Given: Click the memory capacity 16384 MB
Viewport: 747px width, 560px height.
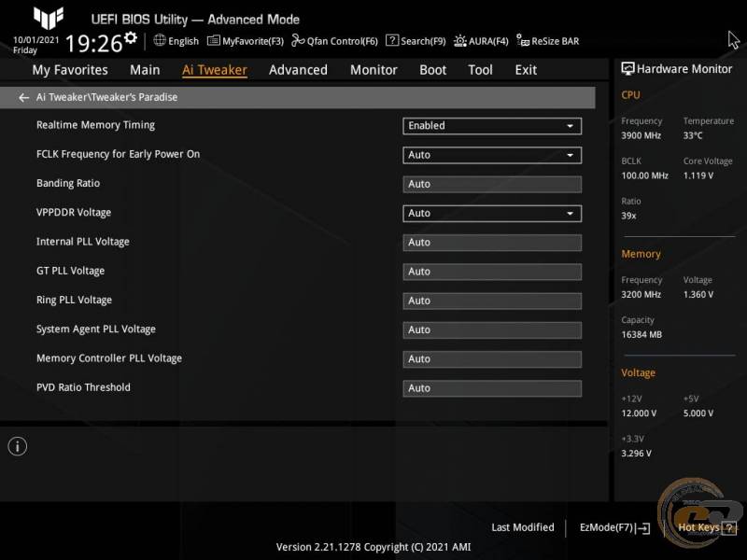Looking at the screenshot, I should (641, 335).
